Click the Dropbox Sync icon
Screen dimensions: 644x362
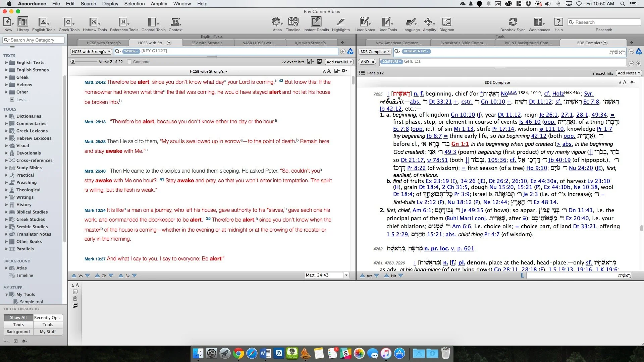coord(513,22)
